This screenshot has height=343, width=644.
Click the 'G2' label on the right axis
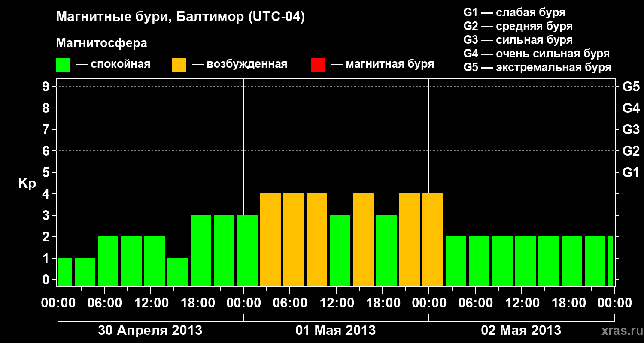(631, 151)
